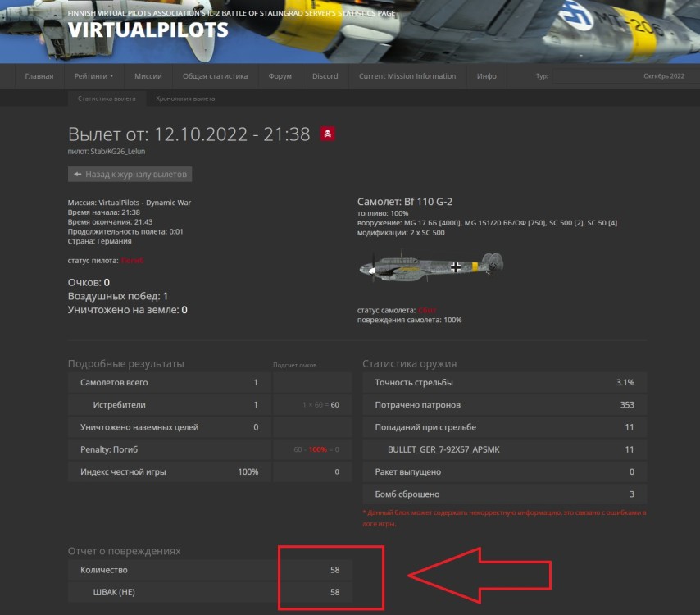
Task: Click the BULLET_GER_7-92X57_APSMK row
Action: pyautogui.click(x=504, y=449)
